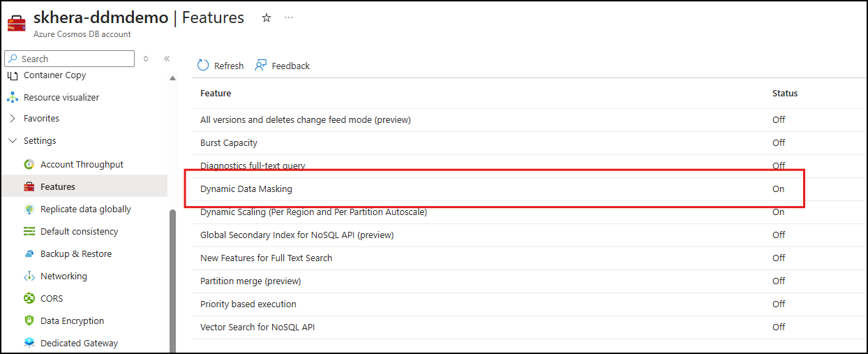Image resolution: width=868 pixels, height=354 pixels.
Task: Toggle Dynamic Data Masking On status
Action: point(778,189)
